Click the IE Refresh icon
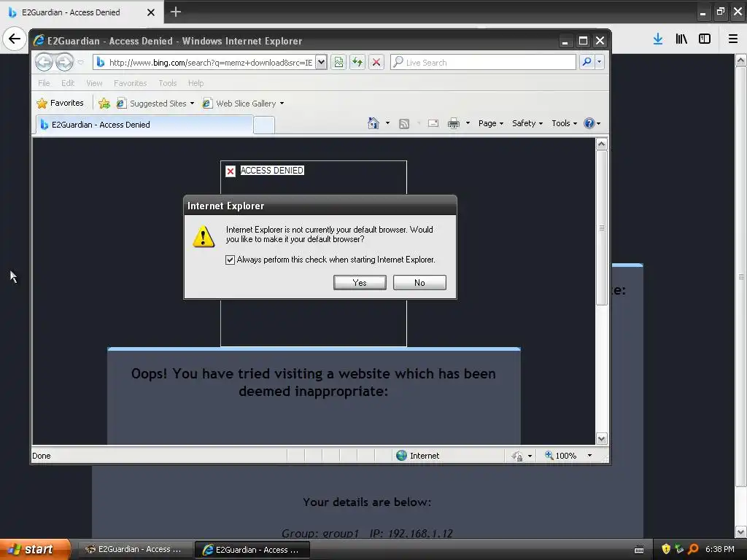This screenshot has width=747, height=560. tap(357, 63)
